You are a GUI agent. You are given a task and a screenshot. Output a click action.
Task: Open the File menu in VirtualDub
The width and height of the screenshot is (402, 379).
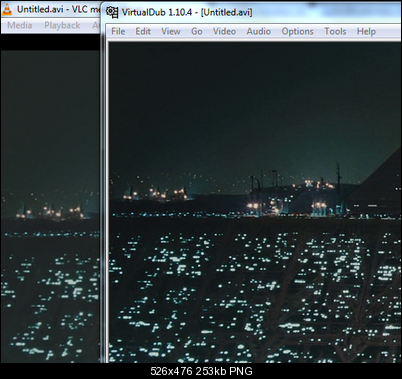118,31
